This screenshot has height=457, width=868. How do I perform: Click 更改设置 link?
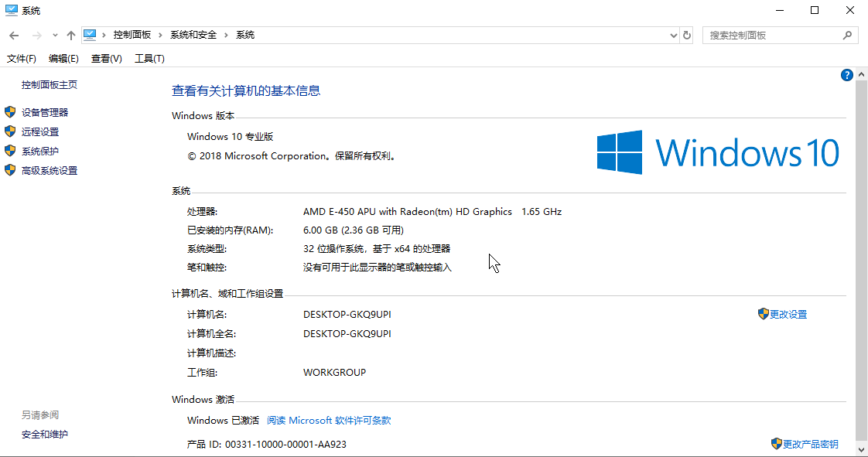[788, 314]
